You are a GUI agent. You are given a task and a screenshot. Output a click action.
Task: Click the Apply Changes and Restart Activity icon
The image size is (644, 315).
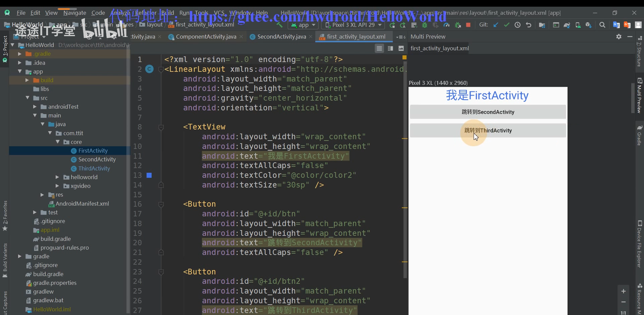[x=403, y=25]
